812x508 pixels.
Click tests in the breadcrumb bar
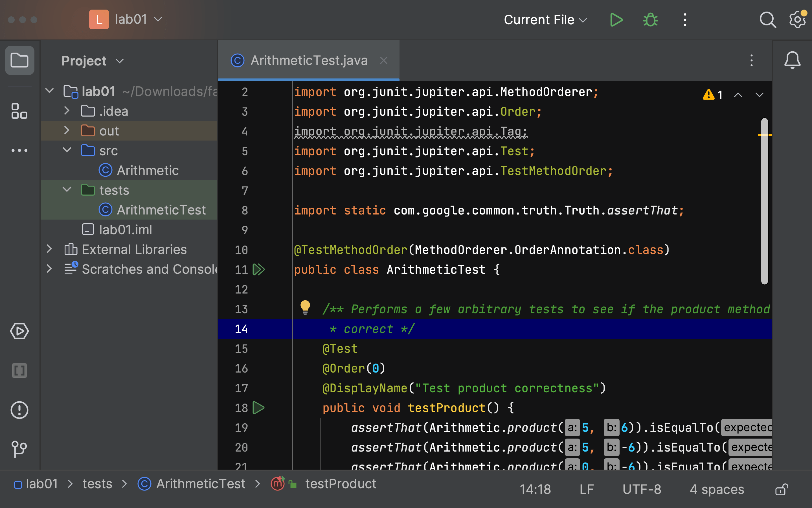97,483
